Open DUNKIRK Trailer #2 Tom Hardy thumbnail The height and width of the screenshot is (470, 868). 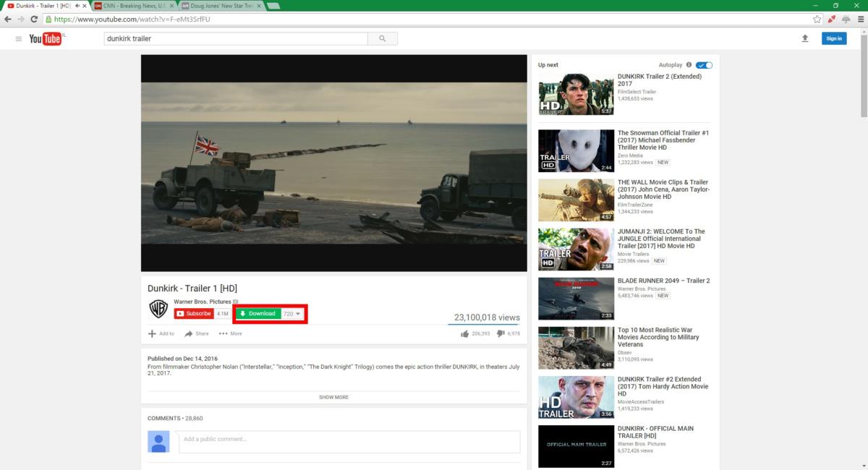(x=576, y=397)
